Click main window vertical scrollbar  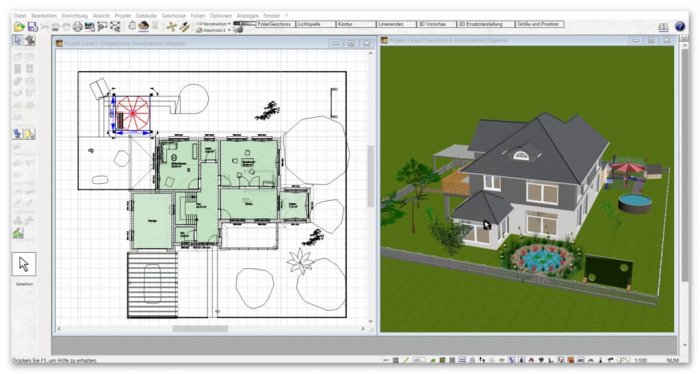point(684,165)
